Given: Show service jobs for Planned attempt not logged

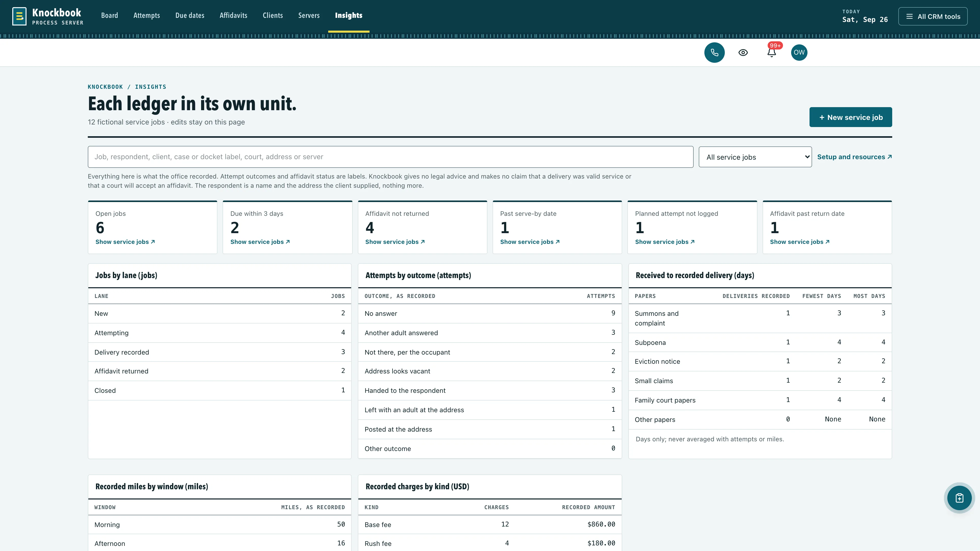Looking at the screenshot, I should point(665,242).
